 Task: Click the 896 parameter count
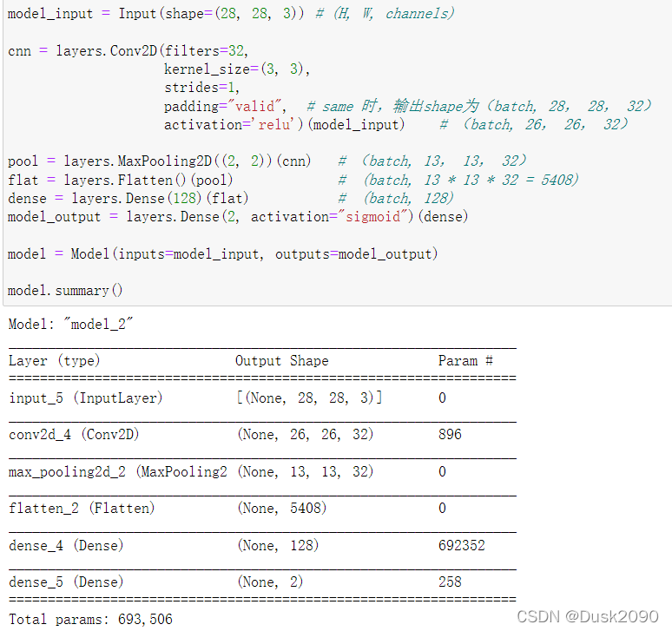450,435
